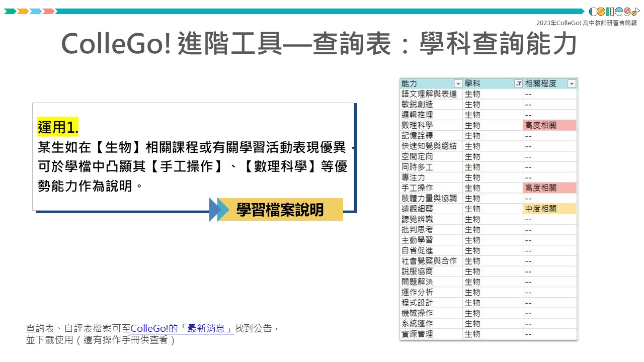Select the 問題解決 ability cell
Image resolution: width=644 pixels, height=362 pixels.
pos(431,282)
